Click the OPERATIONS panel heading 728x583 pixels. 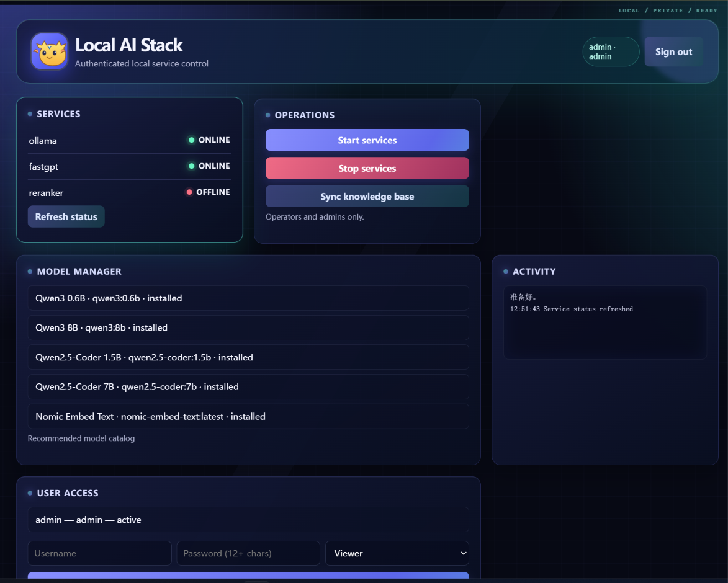(305, 115)
